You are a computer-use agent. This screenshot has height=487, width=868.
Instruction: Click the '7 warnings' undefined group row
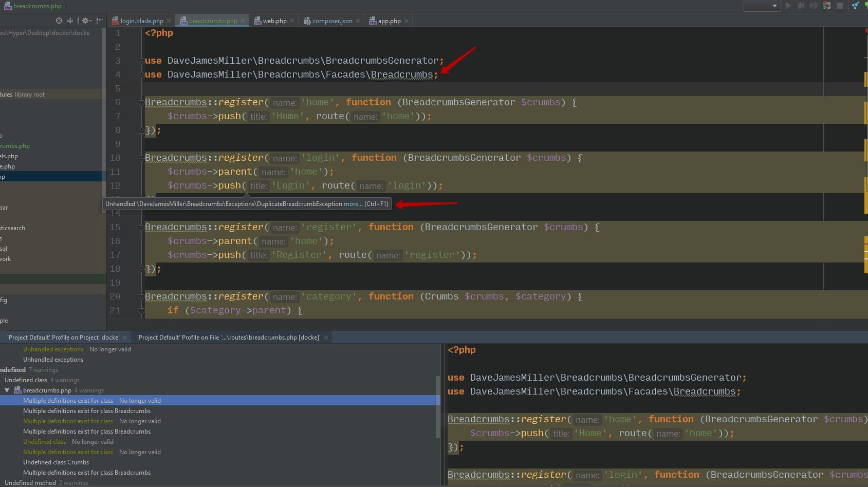tap(29, 370)
